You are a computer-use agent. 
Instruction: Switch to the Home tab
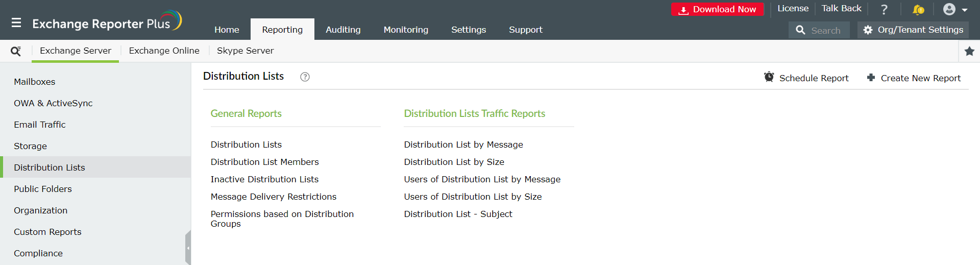(227, 30)
